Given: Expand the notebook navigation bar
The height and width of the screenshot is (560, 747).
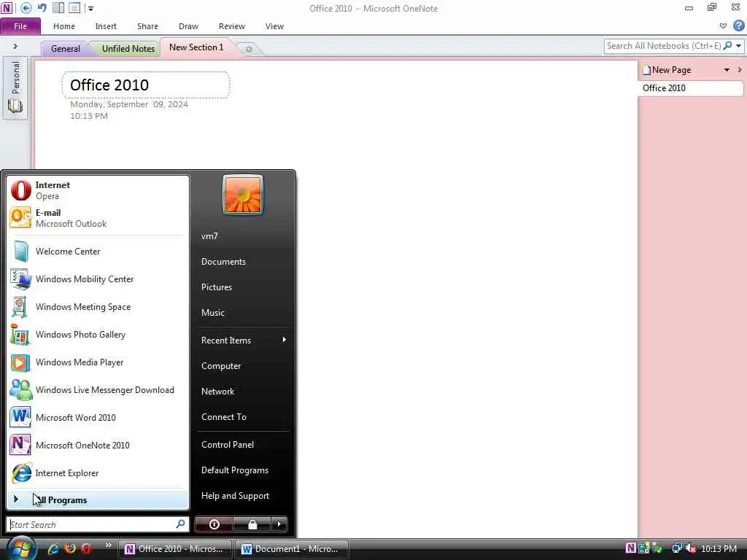Looking at the screenshot, I should click(15, 46).
